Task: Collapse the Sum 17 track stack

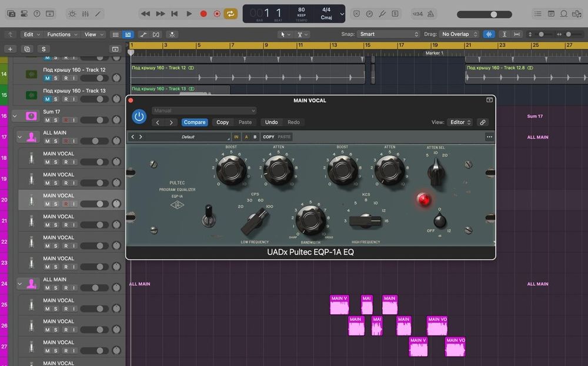Action: pyautogui.click(x=15, y=116)
